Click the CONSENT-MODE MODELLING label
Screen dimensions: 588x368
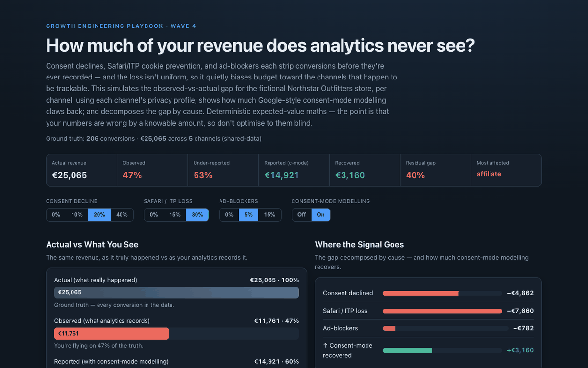tap(331, 201)
